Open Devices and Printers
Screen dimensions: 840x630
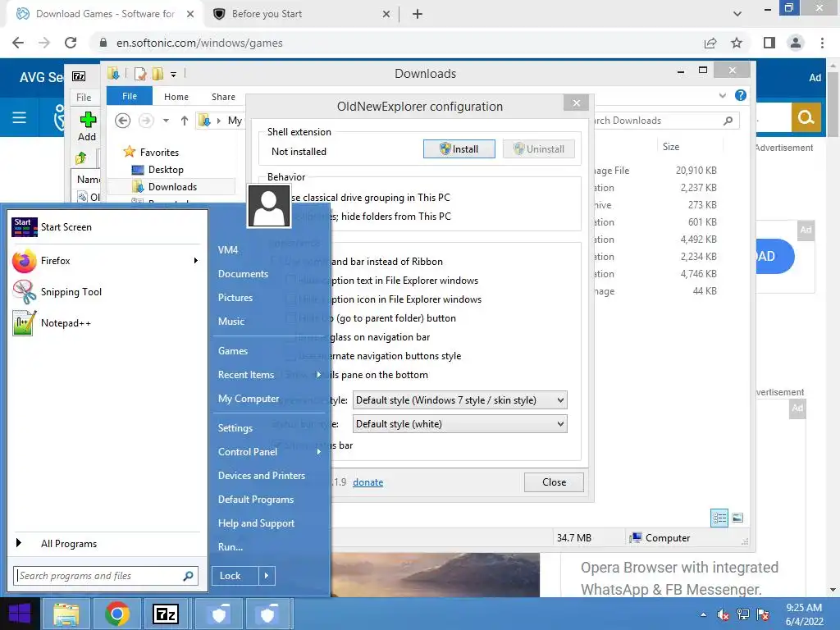[262, 476]
